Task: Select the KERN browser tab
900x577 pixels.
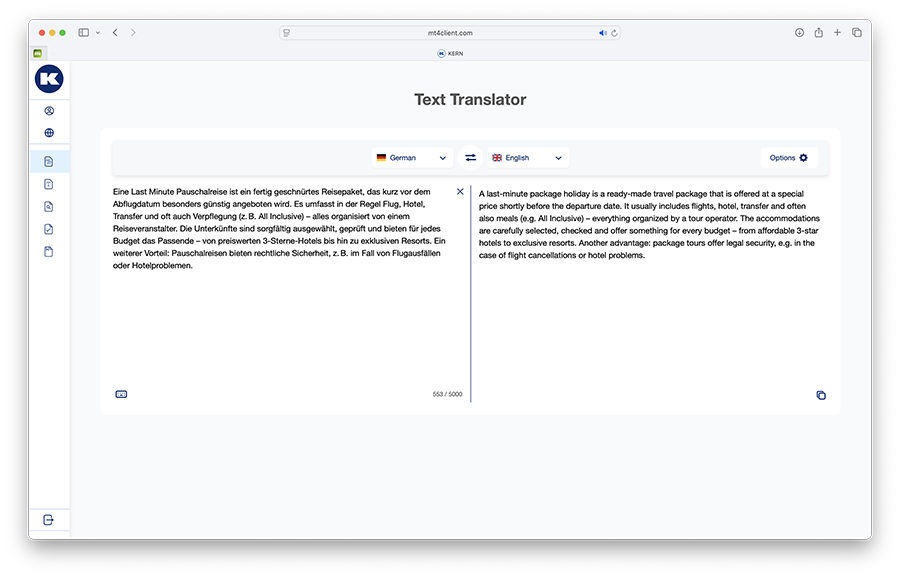Action: pos(450,53)
